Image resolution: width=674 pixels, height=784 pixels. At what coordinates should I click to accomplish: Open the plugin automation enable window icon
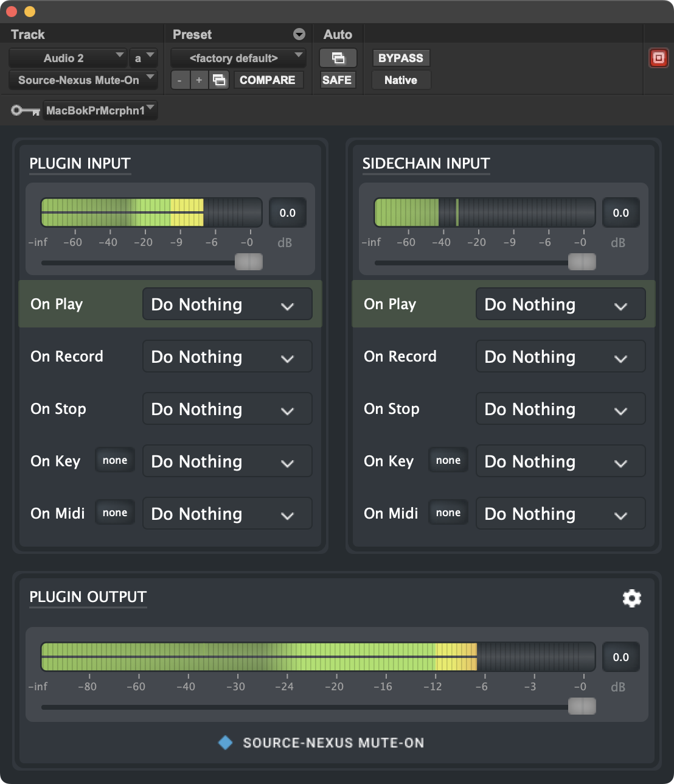point(338,58)
